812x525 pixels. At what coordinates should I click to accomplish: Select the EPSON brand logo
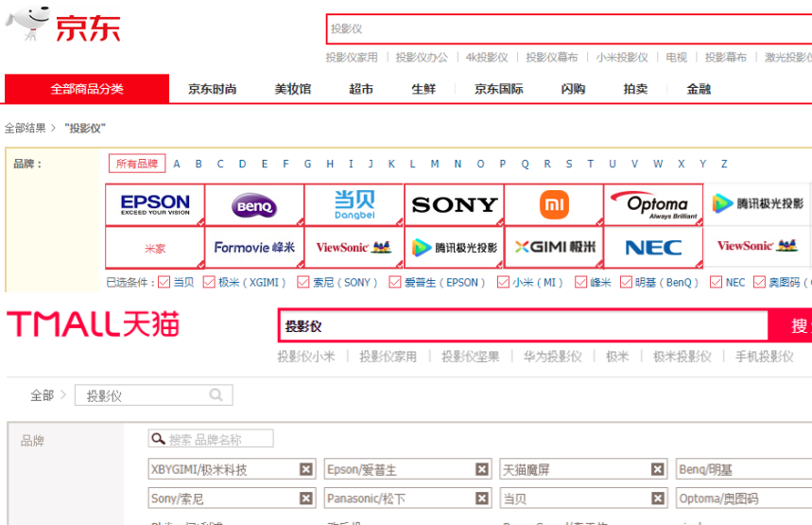[x=155, y=204]
